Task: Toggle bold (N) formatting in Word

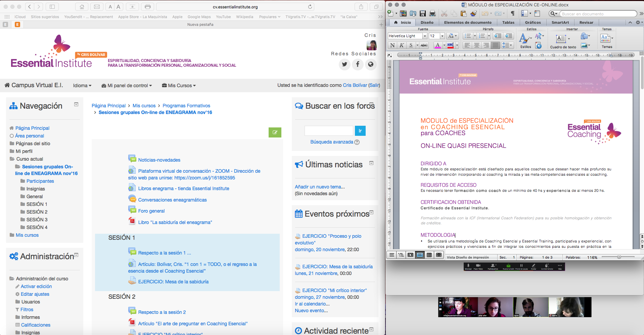Action: click(x=393, y=45)
